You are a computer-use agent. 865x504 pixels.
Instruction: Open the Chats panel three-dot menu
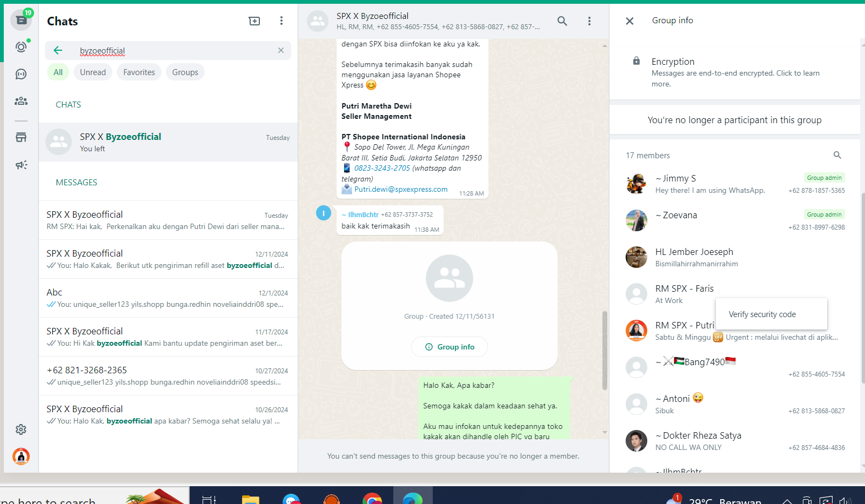click(x=281, y=21)
